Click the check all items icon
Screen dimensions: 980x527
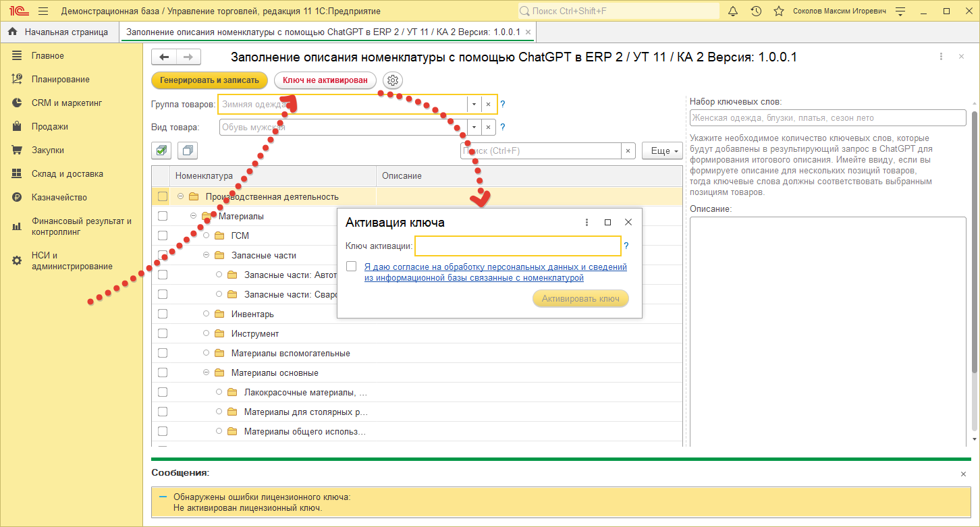pyautogui.click(x=162, y=150)
